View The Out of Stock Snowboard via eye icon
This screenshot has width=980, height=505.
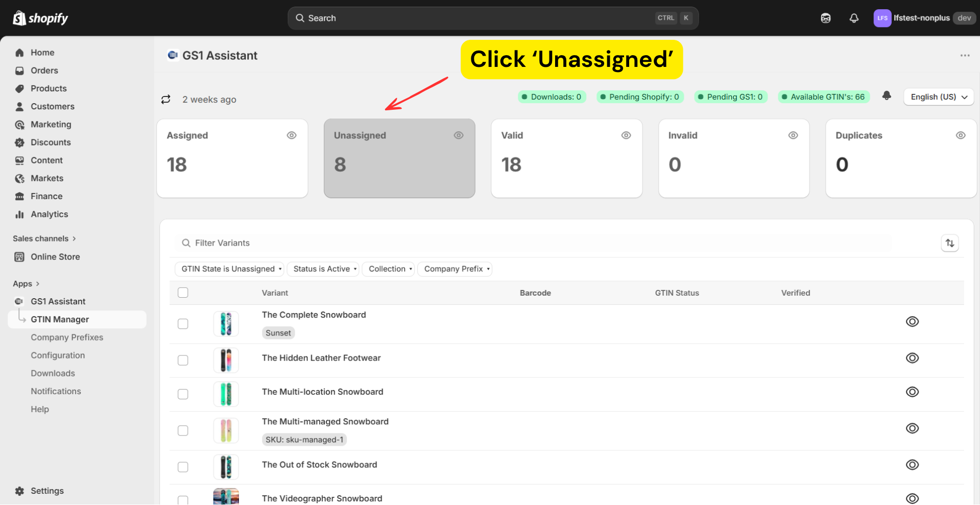point(912,465)
